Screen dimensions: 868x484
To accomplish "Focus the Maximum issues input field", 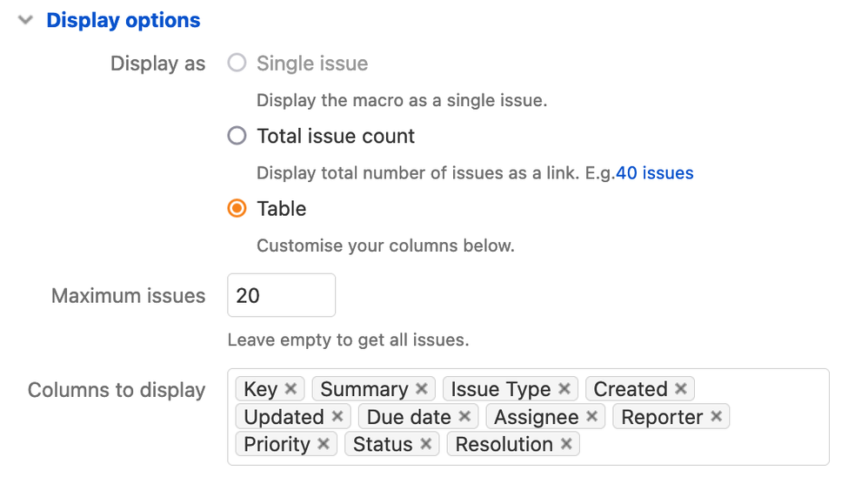I will (x=281, y=295).
